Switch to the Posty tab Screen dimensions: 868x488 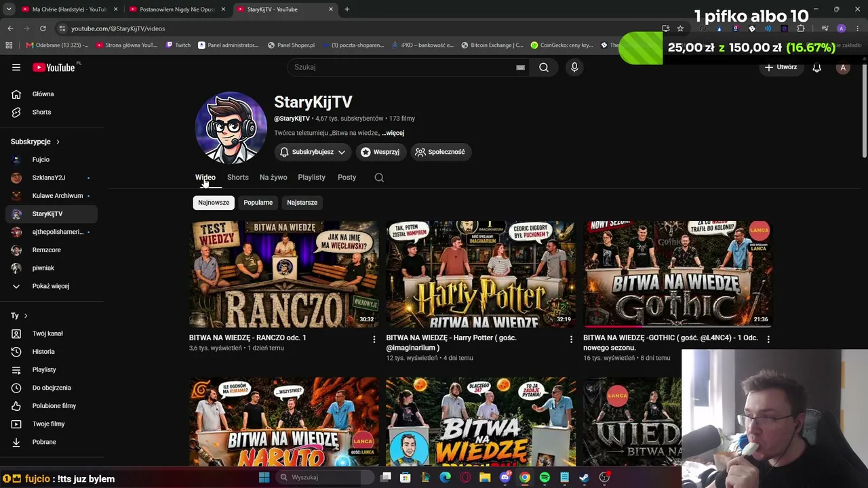pos(347,178)
